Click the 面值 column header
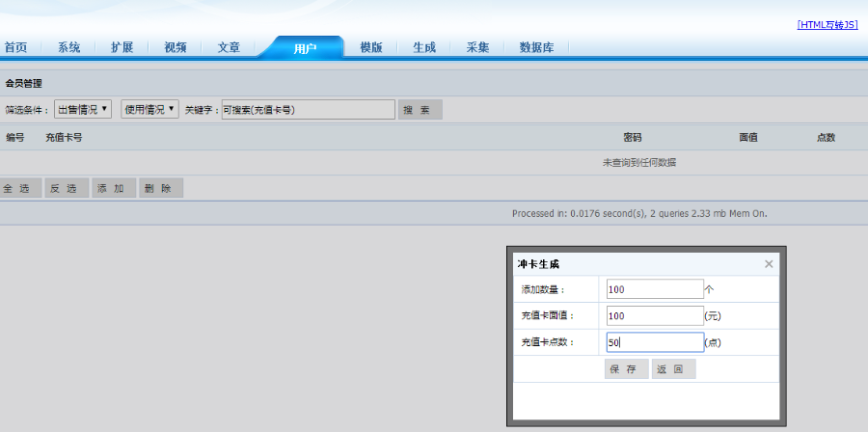 tap(747, 138)
